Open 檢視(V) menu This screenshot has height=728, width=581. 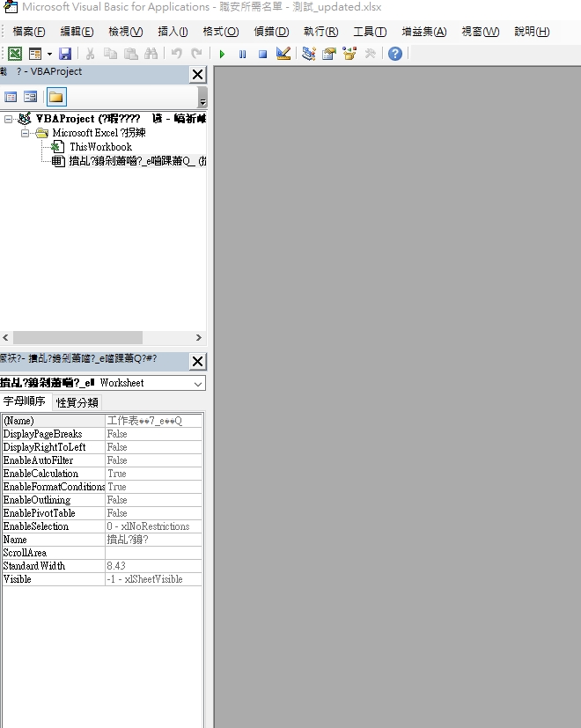(126, 32)
